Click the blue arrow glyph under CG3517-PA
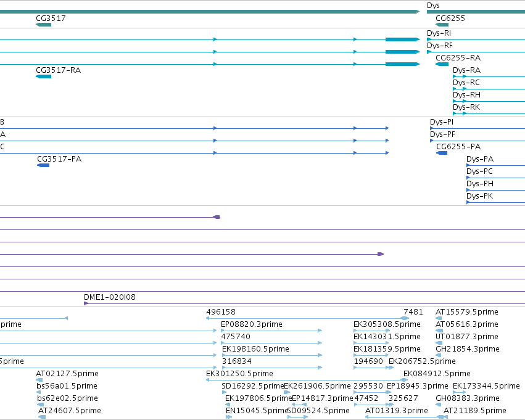The image size is (525, 420). [x=43, y=165]
